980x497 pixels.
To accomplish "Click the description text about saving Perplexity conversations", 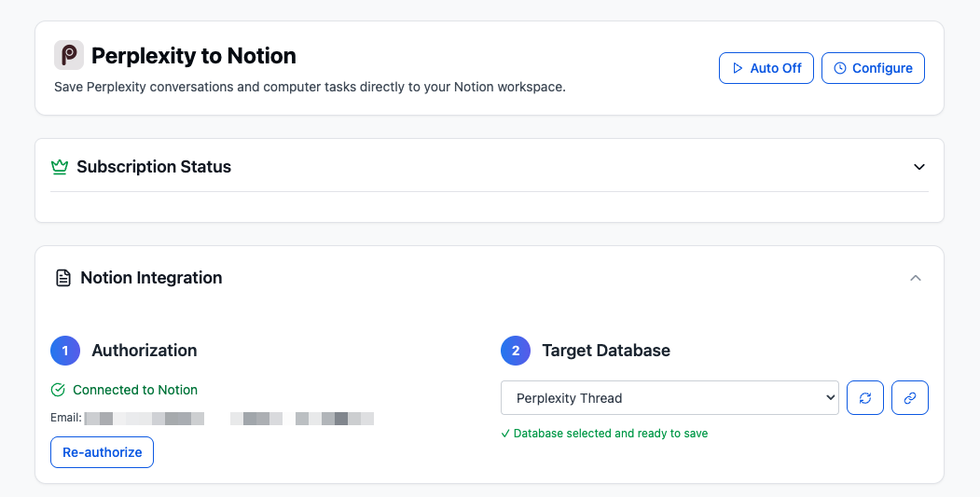I will pos(310,87).
